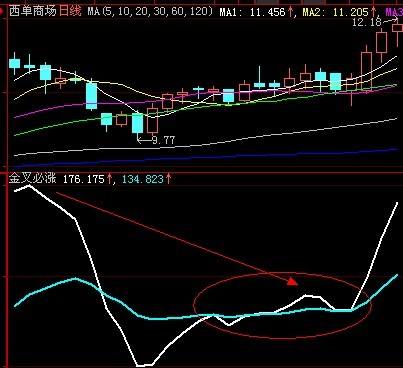Viewport: 403px width, 368px height.
Task: Click the 西单商场 stock name label
Action: (x=33, y=12)
